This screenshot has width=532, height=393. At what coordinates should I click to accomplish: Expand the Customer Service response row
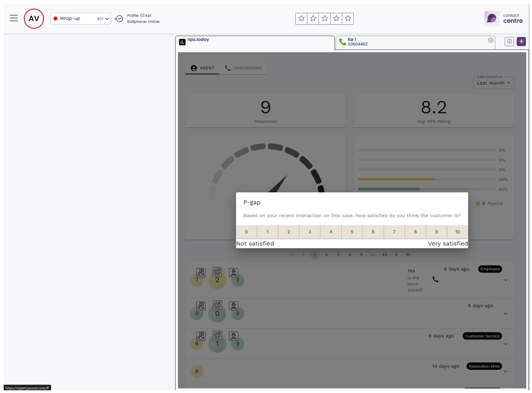(505, 344)
